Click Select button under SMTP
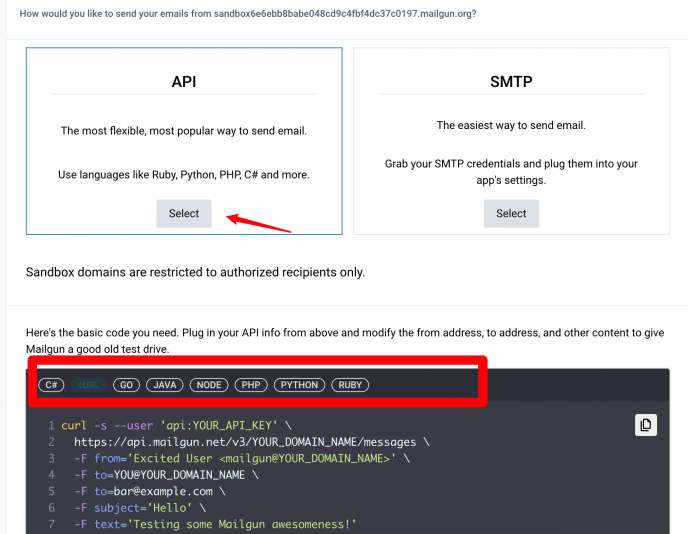 (511, 213)
